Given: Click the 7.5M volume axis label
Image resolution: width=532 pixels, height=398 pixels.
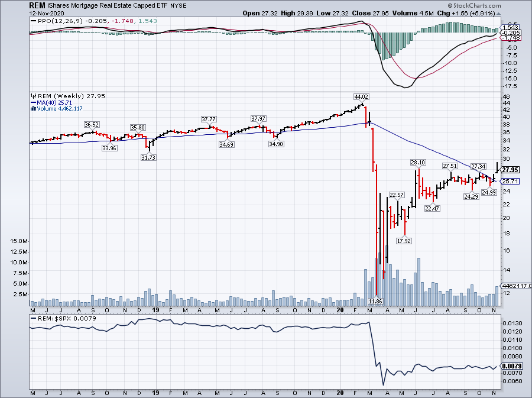Looking at the screenshot, I should pyautogui.click(x=20, y=273).
